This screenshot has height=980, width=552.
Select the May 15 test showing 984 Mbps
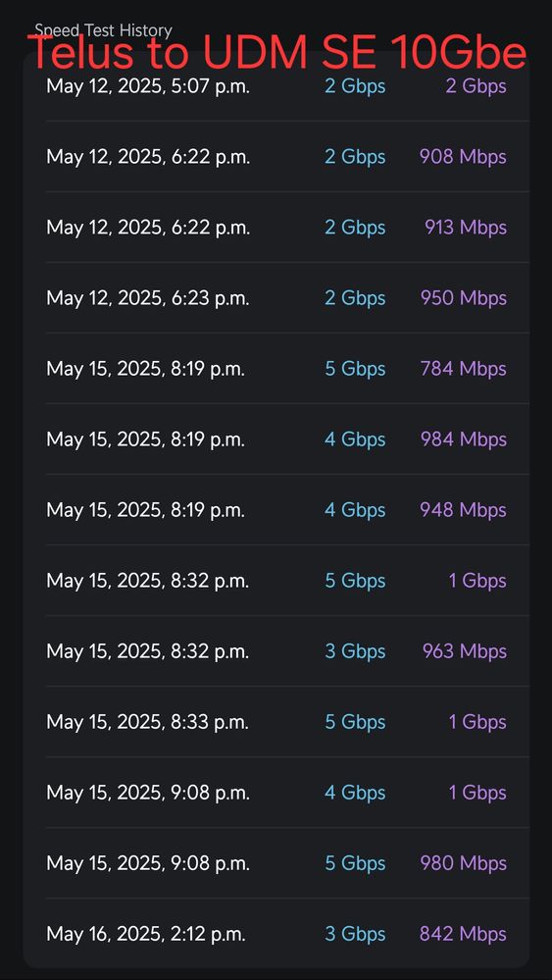[x=276, y=438]
